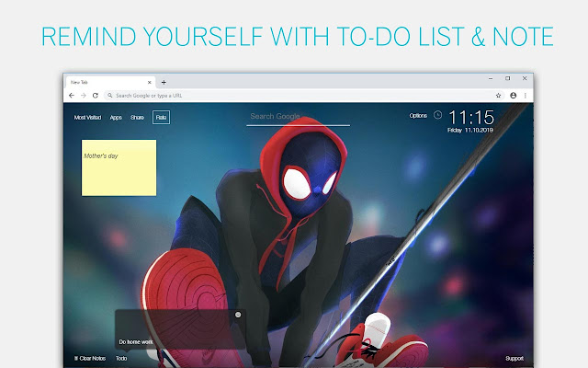Open the Apps menu
The width and height of the screenshot is (588, 368).
[x=116, y=118]
